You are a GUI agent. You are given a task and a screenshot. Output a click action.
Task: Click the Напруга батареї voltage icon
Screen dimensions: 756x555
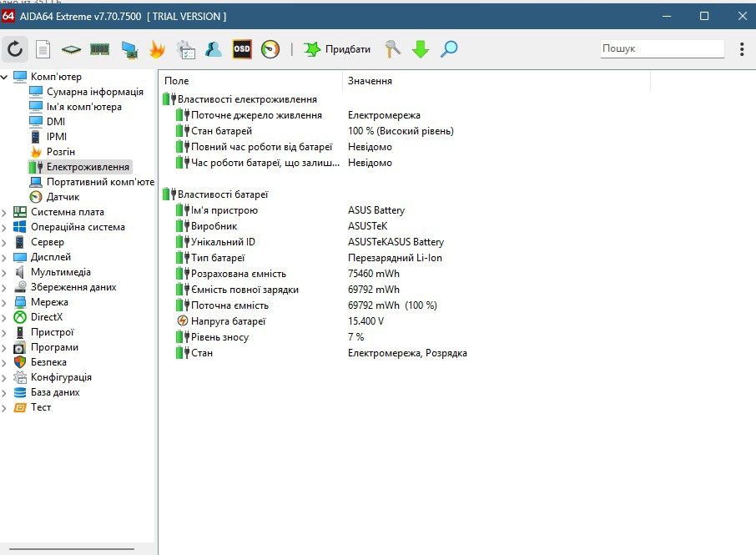182,320
